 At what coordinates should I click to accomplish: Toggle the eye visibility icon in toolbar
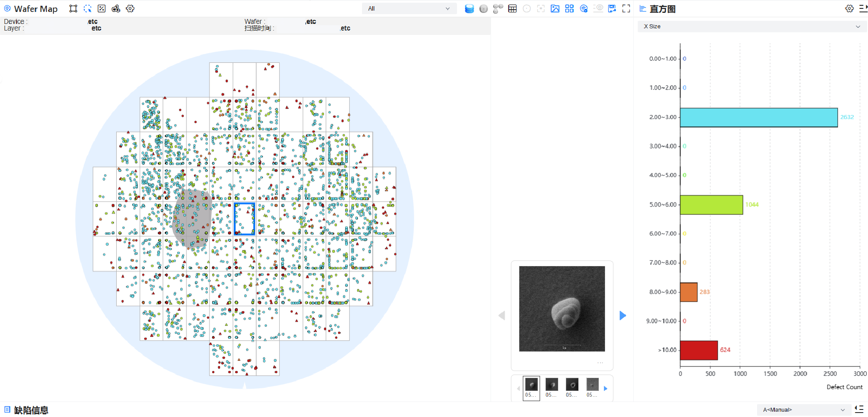[598, 8]
